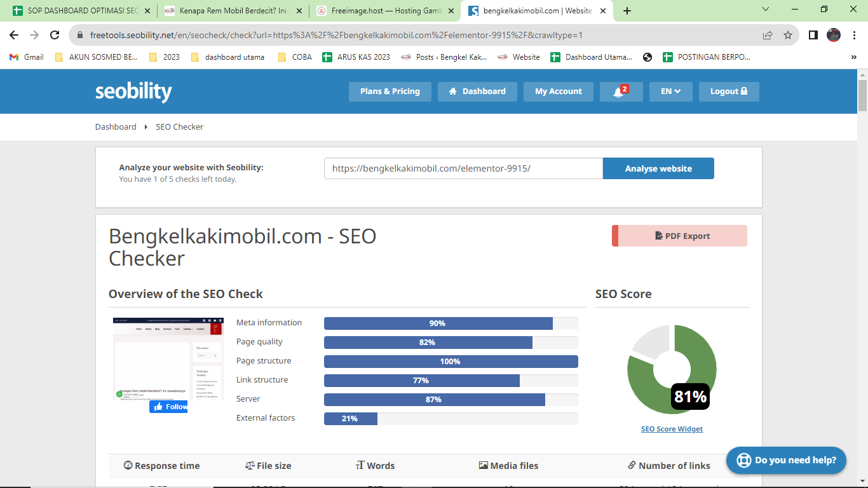Click the seobility logo

(133, 91)
